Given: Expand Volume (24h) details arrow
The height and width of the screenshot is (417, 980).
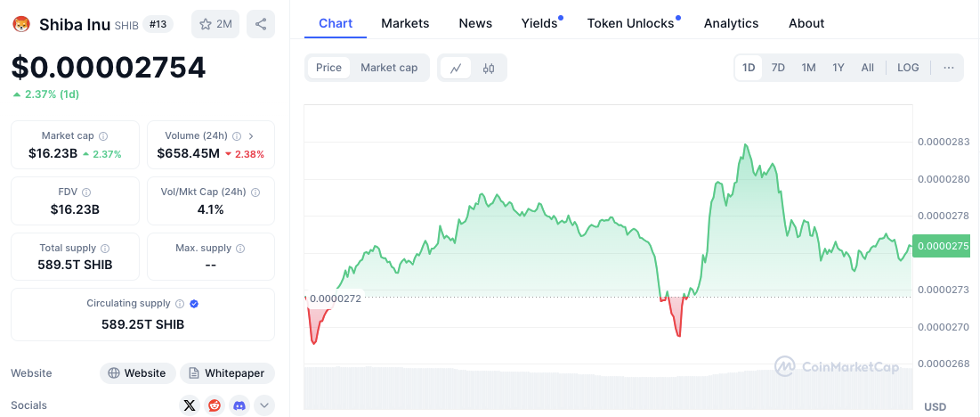Looking at the screenshot, I should pos(251,136).
